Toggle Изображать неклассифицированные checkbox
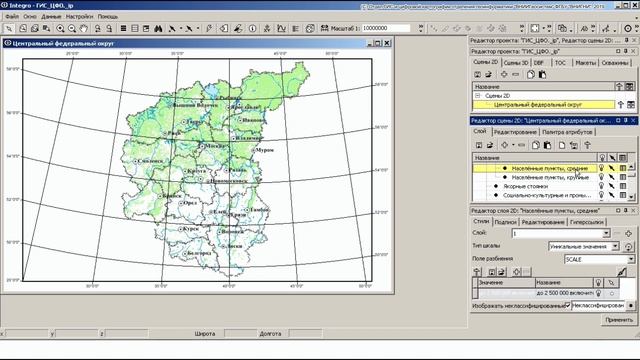 (x=567, y=305)
